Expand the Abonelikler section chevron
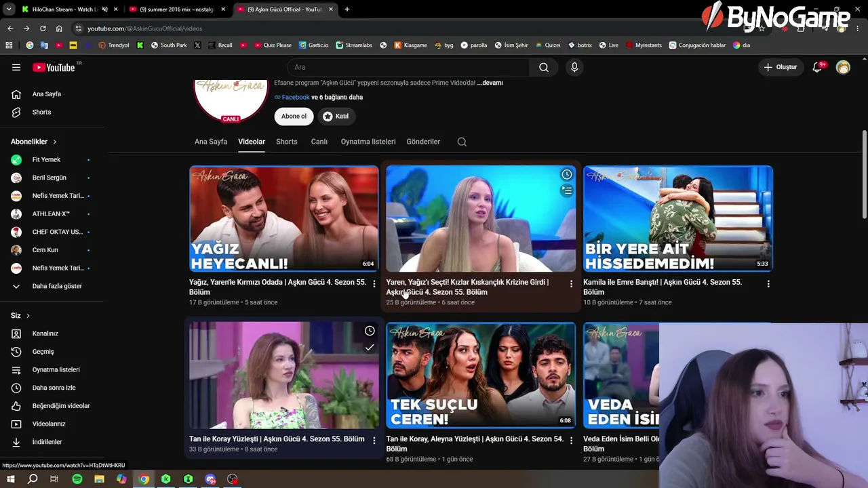Image resolution: width=868 pixels, height=488 pixels. tap(54, 142)
